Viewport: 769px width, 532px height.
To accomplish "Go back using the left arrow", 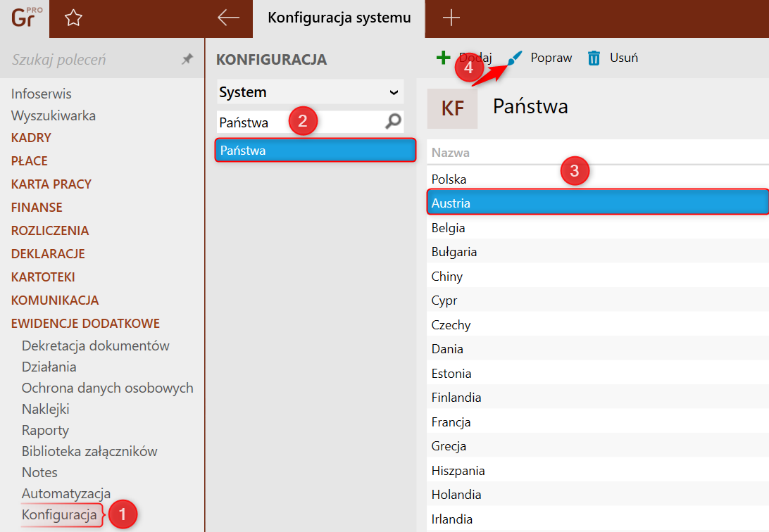I will pyautogui.click(x=229, y=18).
